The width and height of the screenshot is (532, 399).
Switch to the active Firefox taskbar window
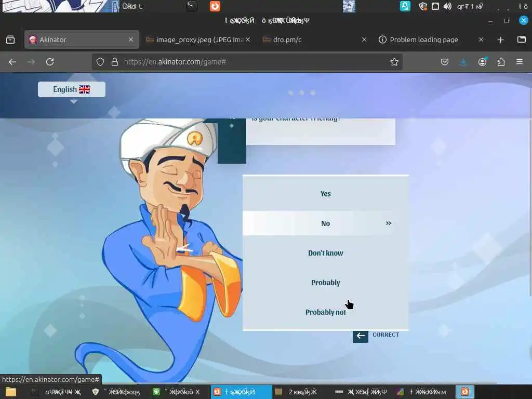(241, 392)
